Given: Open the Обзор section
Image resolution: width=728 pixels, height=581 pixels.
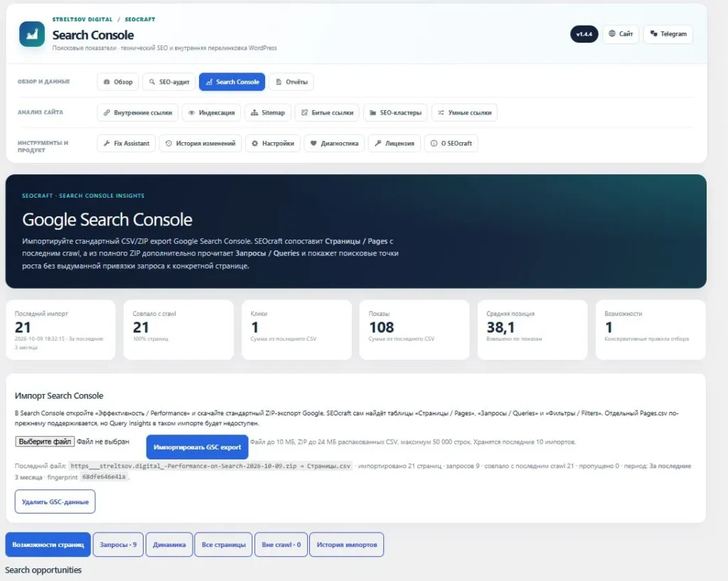Looking at the screenshot, I should 118,82.
